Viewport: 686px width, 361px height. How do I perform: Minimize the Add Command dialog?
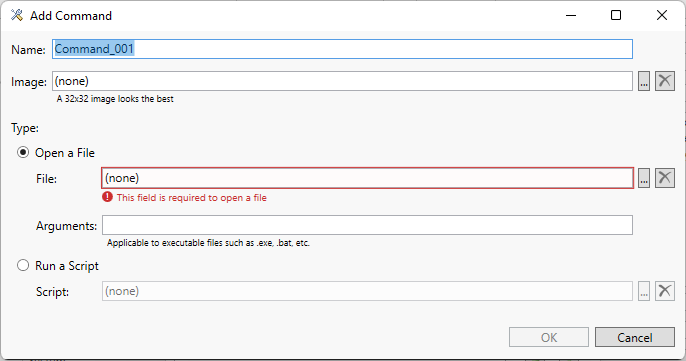(x=571, y=15)
